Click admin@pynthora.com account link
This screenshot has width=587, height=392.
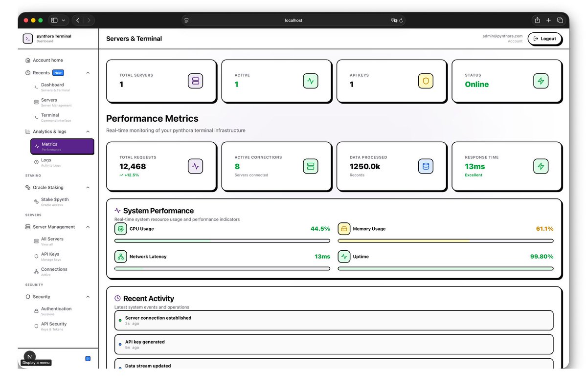(502, 36)
